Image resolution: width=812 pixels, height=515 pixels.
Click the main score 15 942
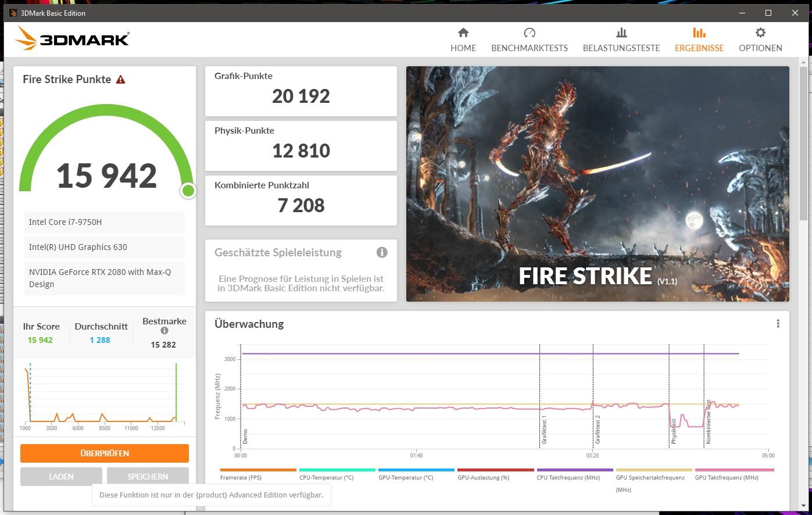(x=107, y=176)
